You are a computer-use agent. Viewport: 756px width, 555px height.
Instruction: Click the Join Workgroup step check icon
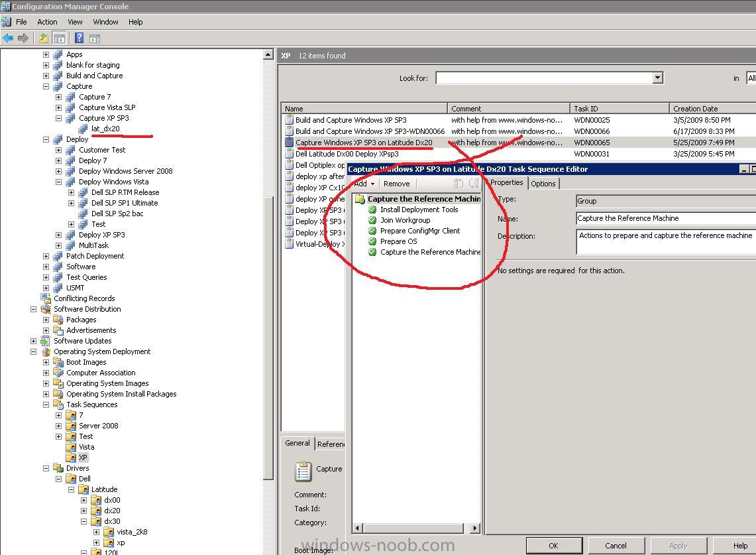pyautogui.click(x=372, y=220)
